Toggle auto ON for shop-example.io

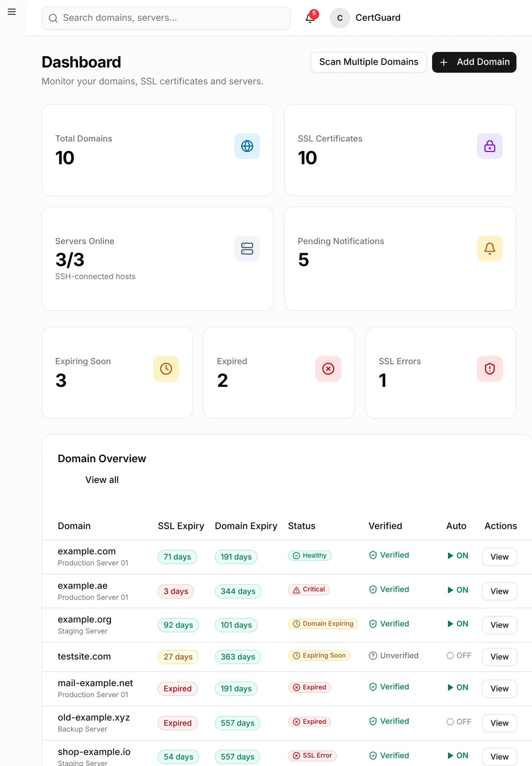458,756
